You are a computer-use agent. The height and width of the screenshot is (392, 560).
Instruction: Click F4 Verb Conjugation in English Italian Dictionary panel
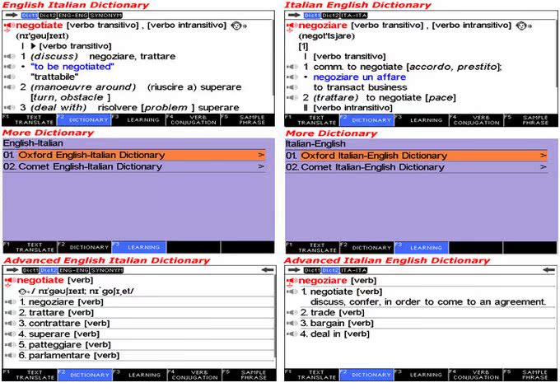(193, 120)
